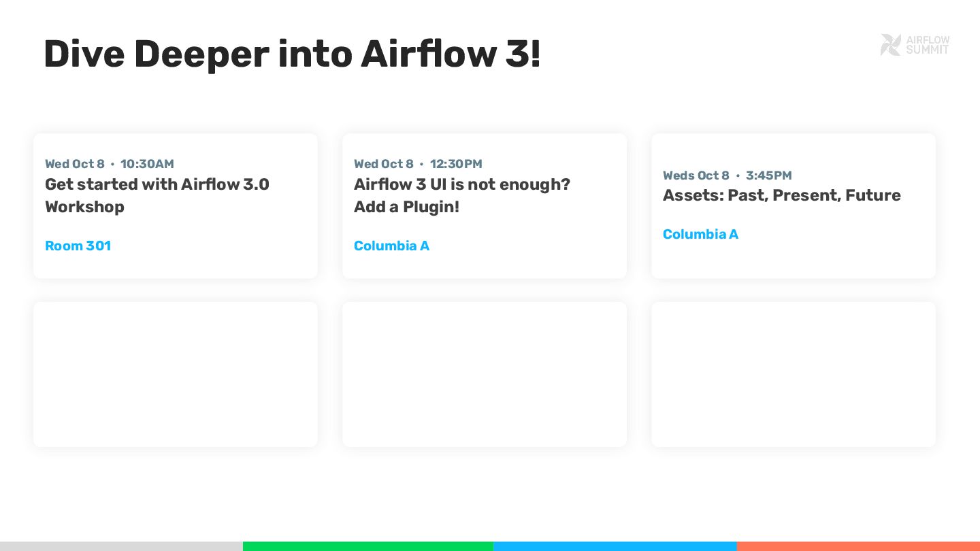Click the Airflow Summit pinwheel logo icon
The height and width of the screenshot is (551, 980).
click(x=890, y=45)
